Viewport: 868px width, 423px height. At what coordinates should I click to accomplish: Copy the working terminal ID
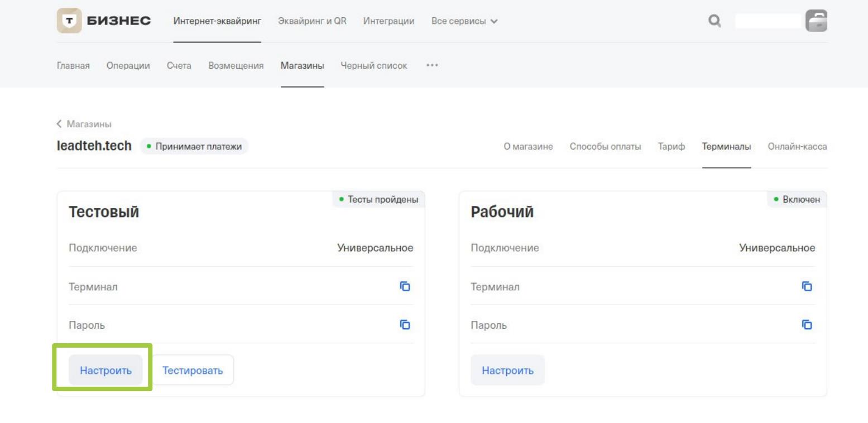pos(807,286)
